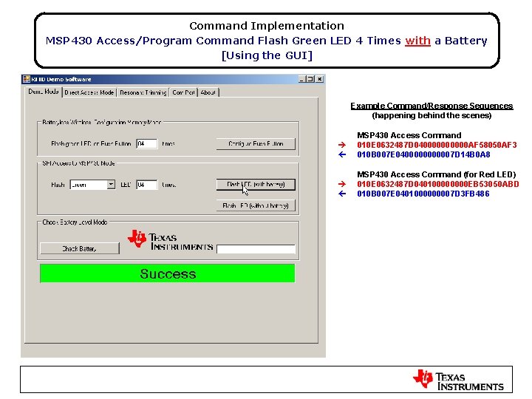Click the Check Battery button

tap(80, 248)
